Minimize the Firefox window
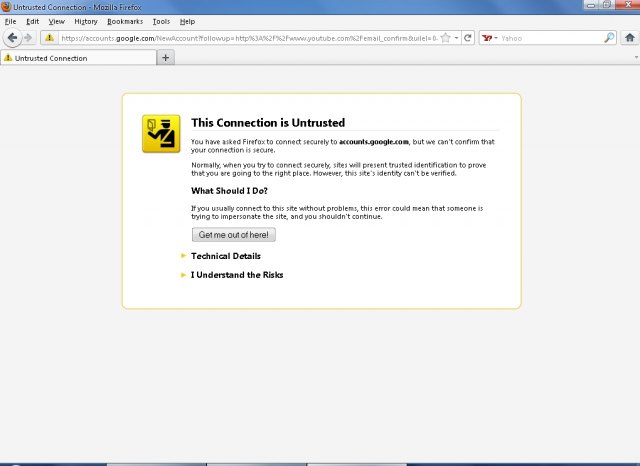The height and width of the screenshot is (466, 640). click(591, 5)
